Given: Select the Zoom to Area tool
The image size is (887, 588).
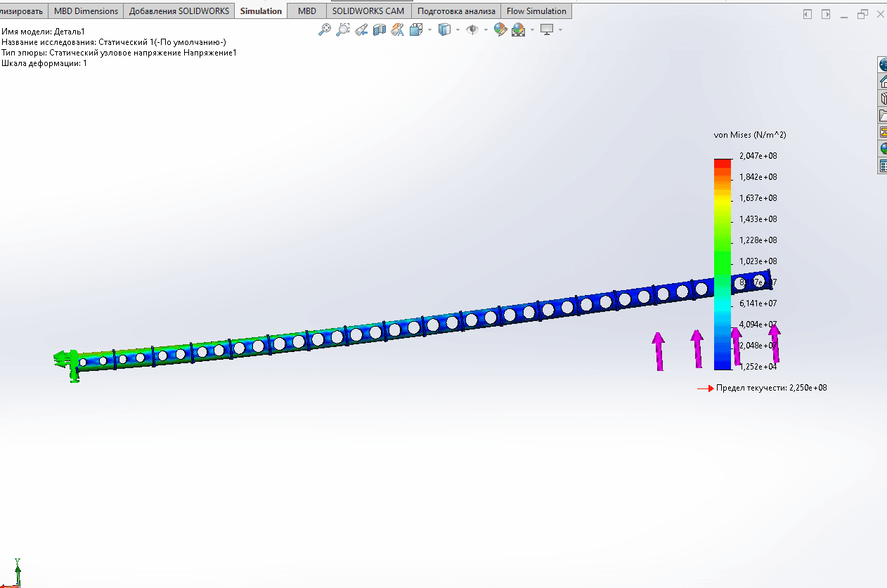Looking at the screenshot, I should [x=342, y=30].
